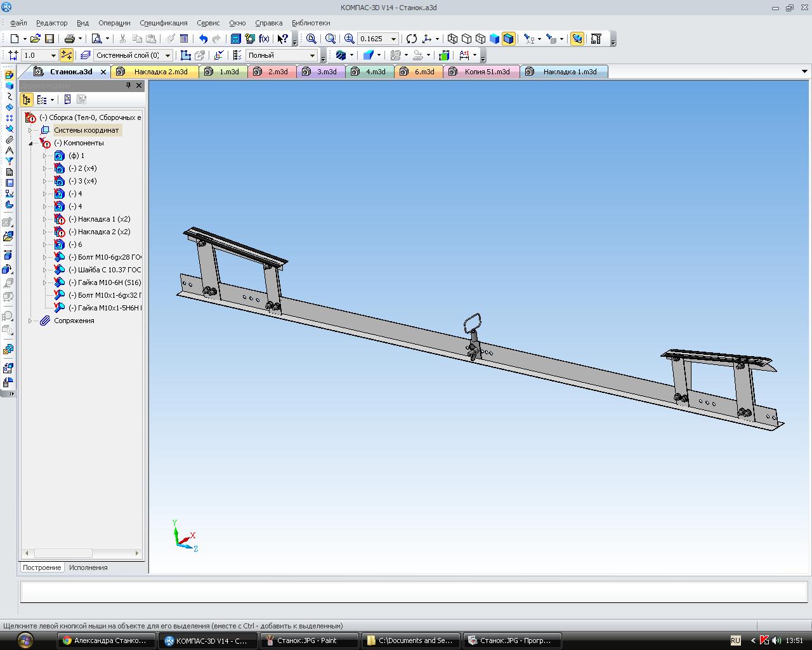Toggle hidden-lines-removed display cube
Viewport: 812px width, 650px height.
tap(467, 39)
